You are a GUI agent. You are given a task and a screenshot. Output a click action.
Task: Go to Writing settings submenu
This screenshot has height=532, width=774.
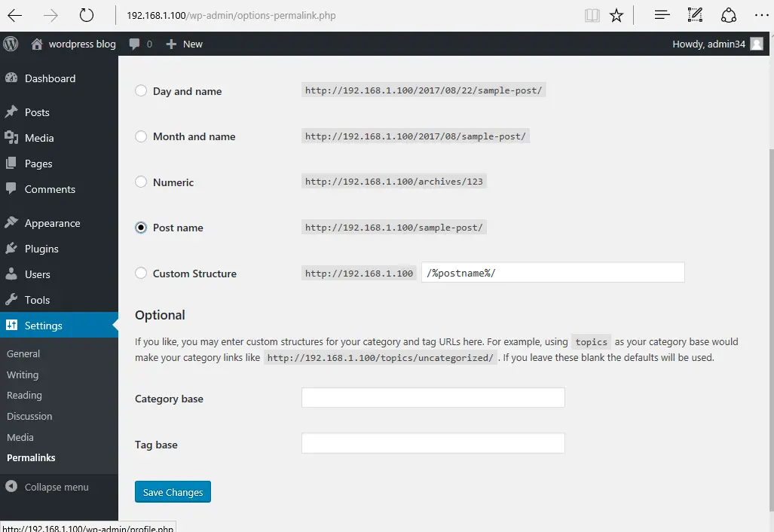[x=23, y=375]
